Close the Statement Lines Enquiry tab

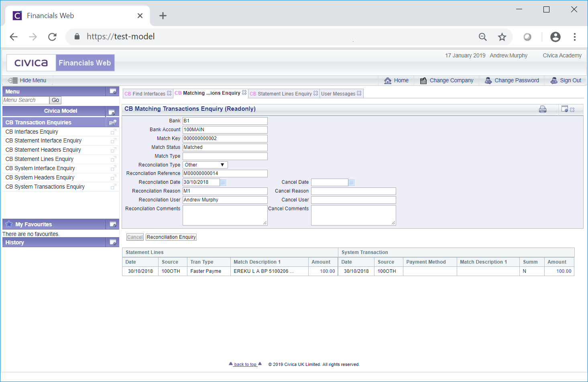[x=315, y=93]
